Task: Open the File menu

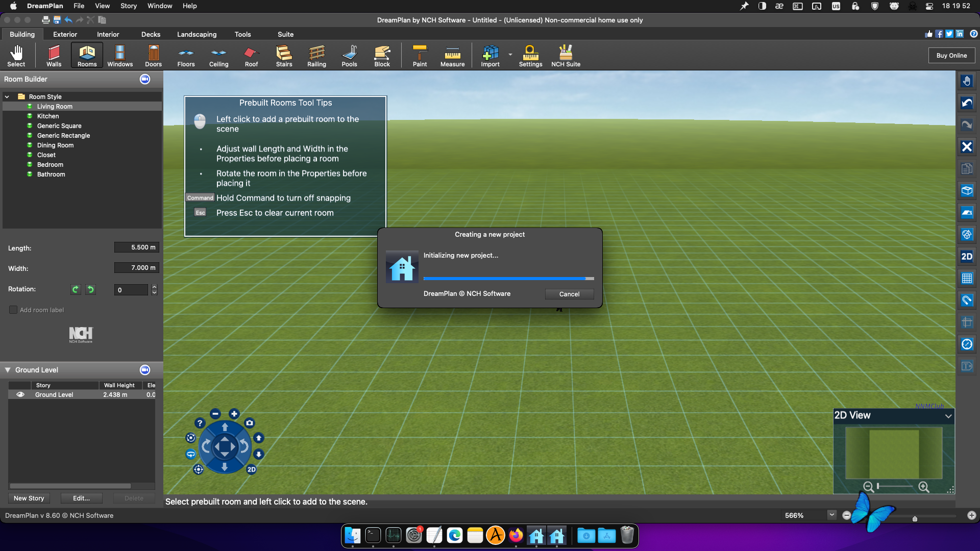Action: [x=79, y=6]
